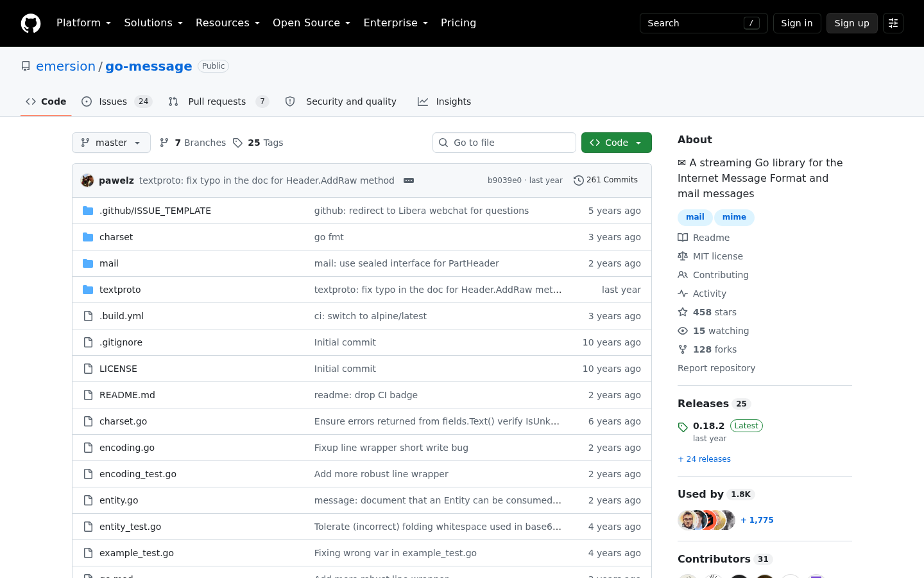Click the Report repository link
924x578 pixels.
[716, 368]
